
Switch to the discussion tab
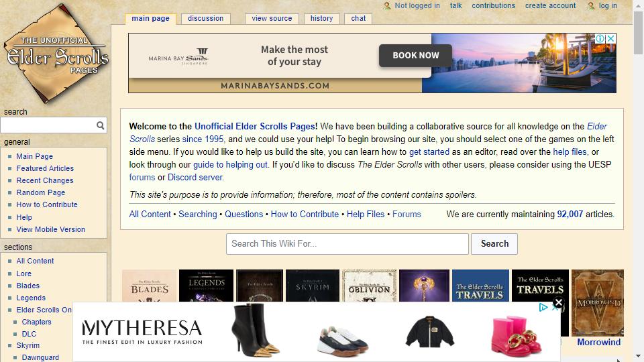tap(205, 19)
